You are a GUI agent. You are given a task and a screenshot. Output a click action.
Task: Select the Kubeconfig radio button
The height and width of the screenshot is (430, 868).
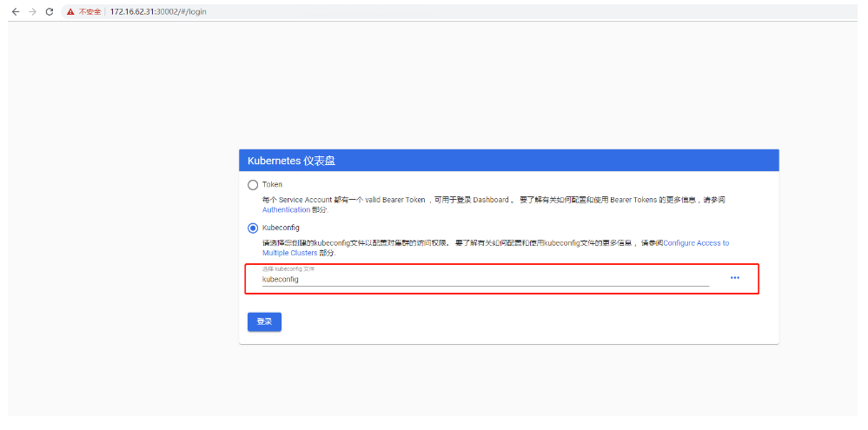[253, 228]
